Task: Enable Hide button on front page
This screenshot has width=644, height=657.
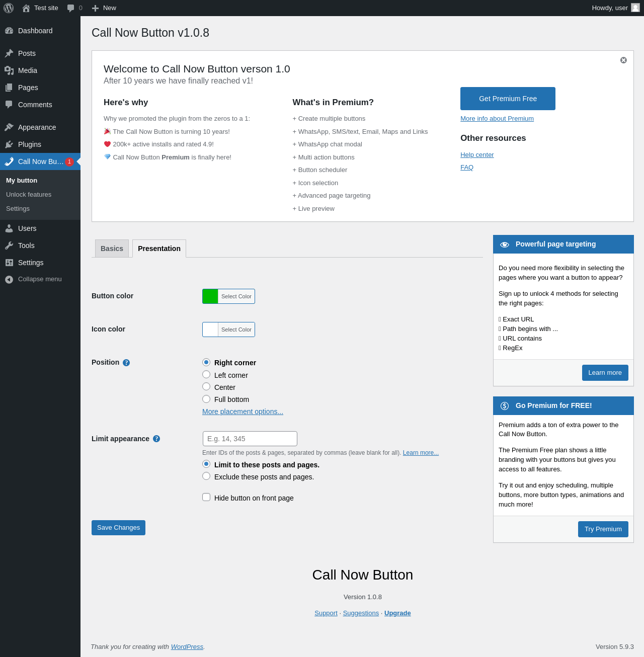Action: tap(206, 497)
